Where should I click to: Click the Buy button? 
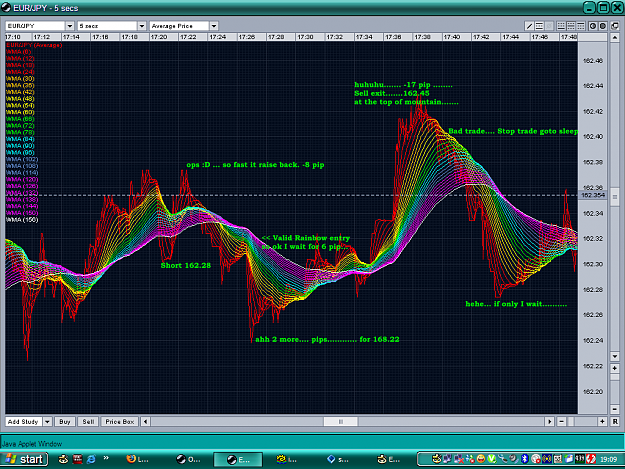[x=65, y=422]
